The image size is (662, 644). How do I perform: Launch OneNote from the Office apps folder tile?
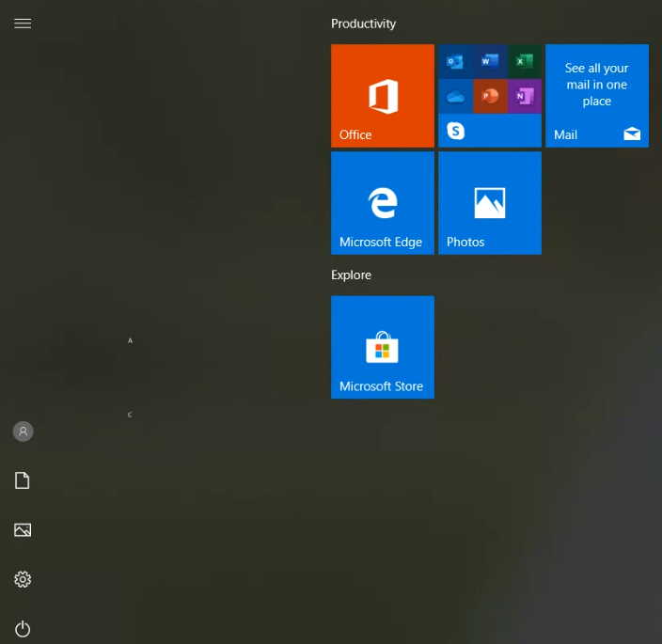525,97
